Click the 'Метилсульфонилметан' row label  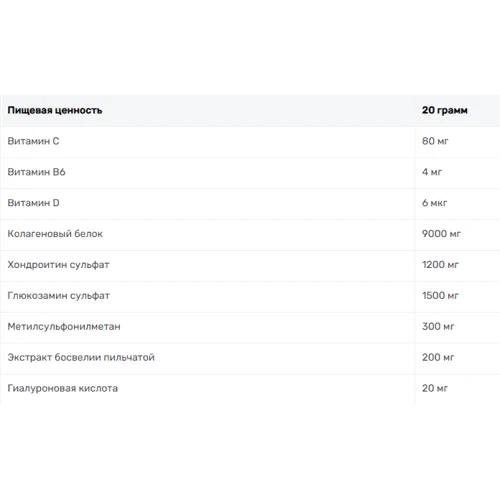[64, 326]
